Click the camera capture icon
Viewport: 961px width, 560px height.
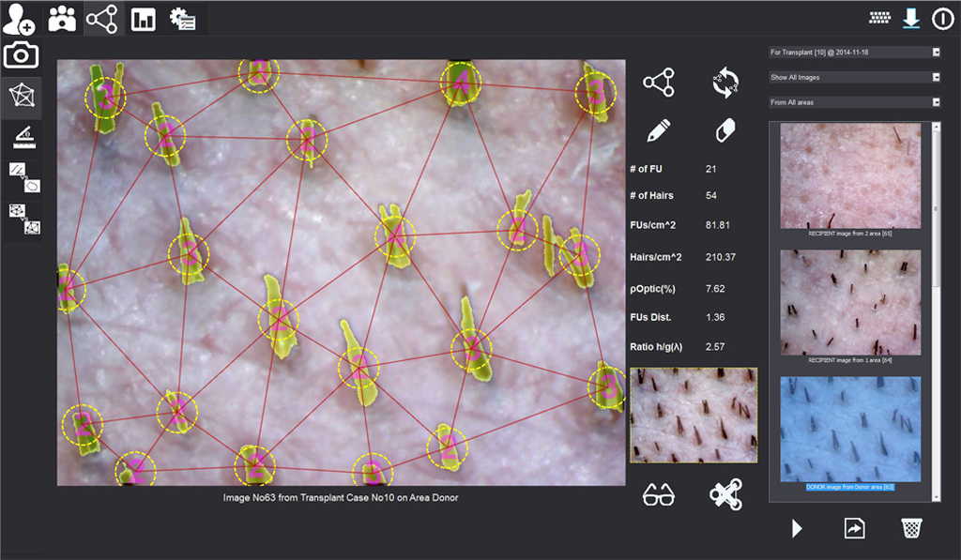[22, 56]
